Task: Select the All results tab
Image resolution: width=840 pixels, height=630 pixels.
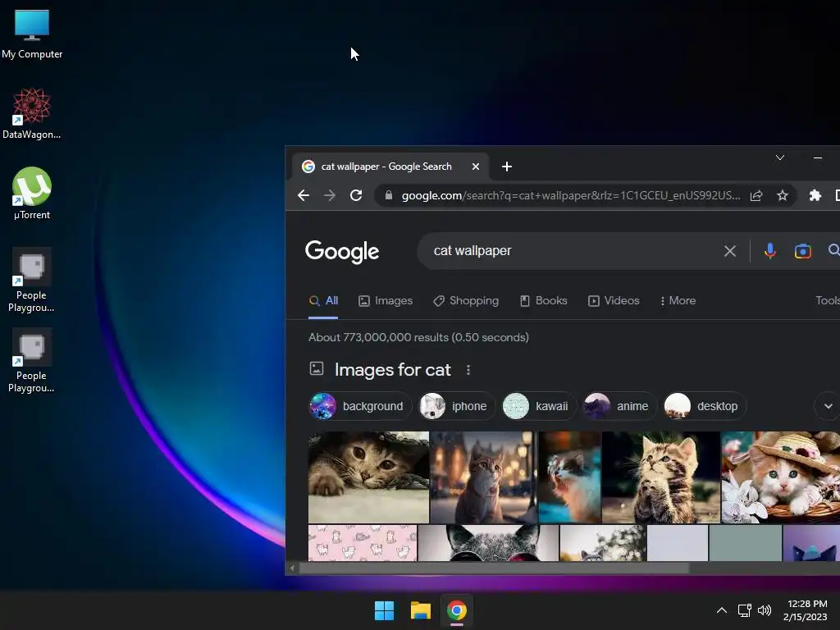Action: click(x=323, y=300)
